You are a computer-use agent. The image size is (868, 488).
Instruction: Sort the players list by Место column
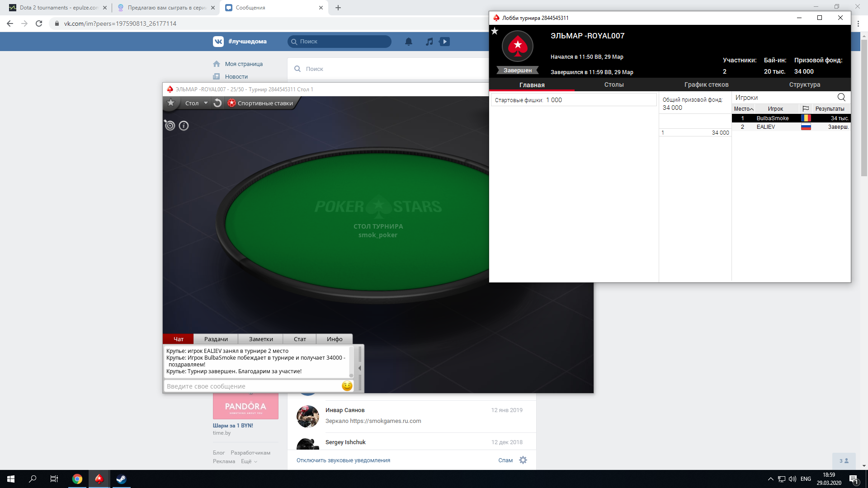pyautogui.click(x=744, y=109)
